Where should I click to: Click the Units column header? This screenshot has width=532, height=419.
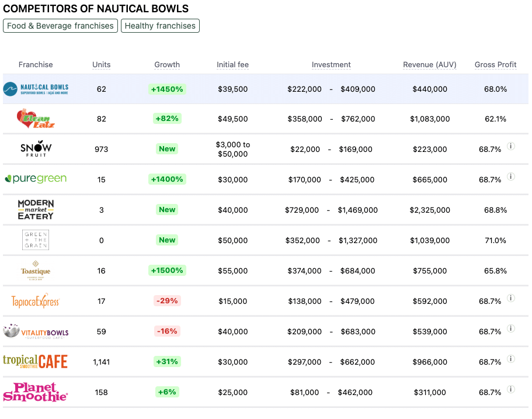point(102,64)
